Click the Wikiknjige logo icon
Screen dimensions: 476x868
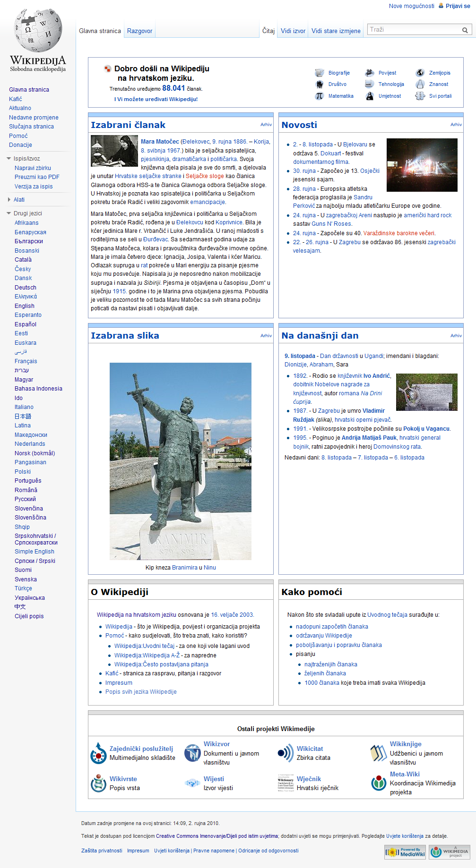pyautogui.click(x=379, y=753)
